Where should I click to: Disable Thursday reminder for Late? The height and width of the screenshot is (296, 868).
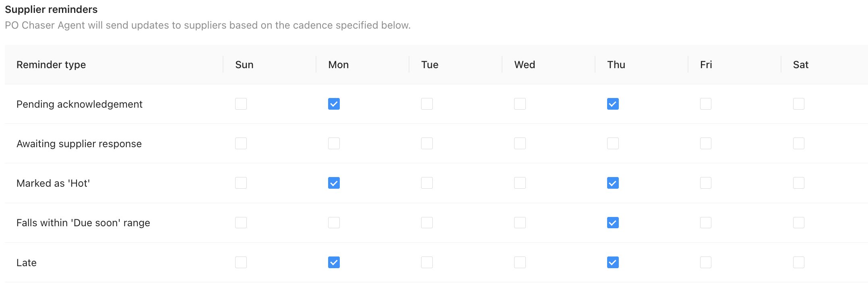(612, 262)
